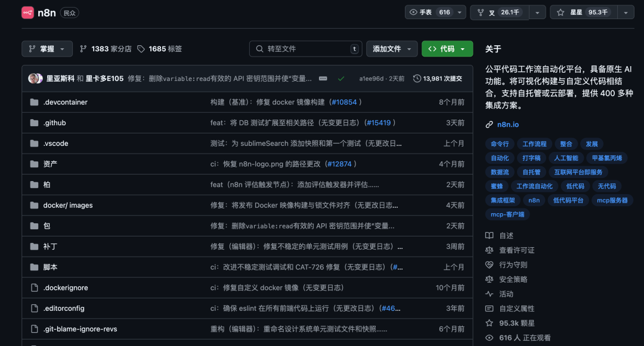Open pull request #15419 link
Screen dimensions: 644x346
click(379, 123)
